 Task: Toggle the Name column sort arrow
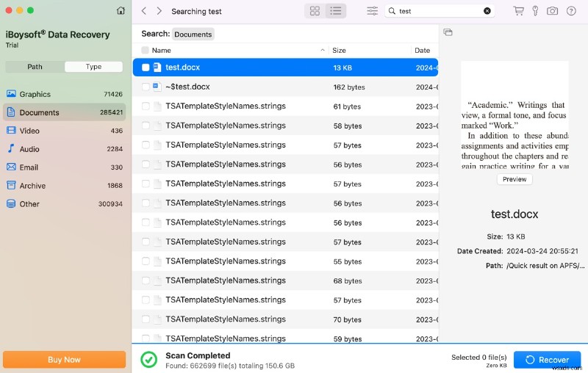pyautogui.click(x=323, y=50)
